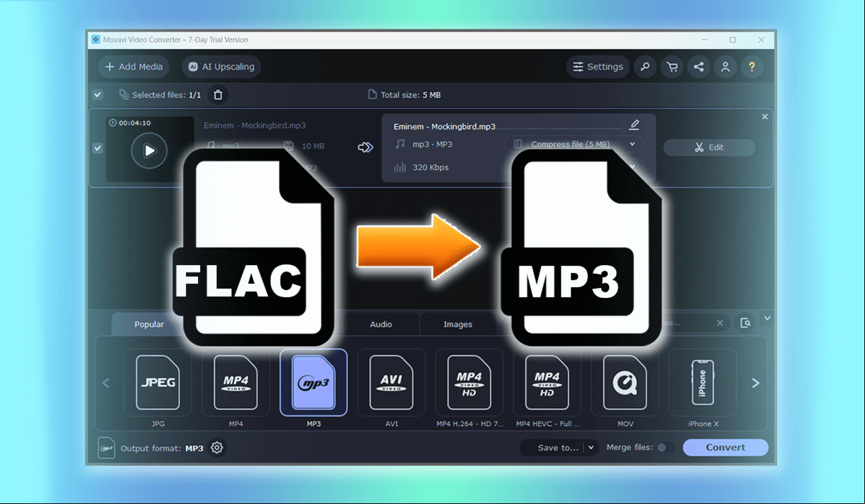Go to next formats with right arrow
This screenshot has height=504, width=865.
[756, 383]
